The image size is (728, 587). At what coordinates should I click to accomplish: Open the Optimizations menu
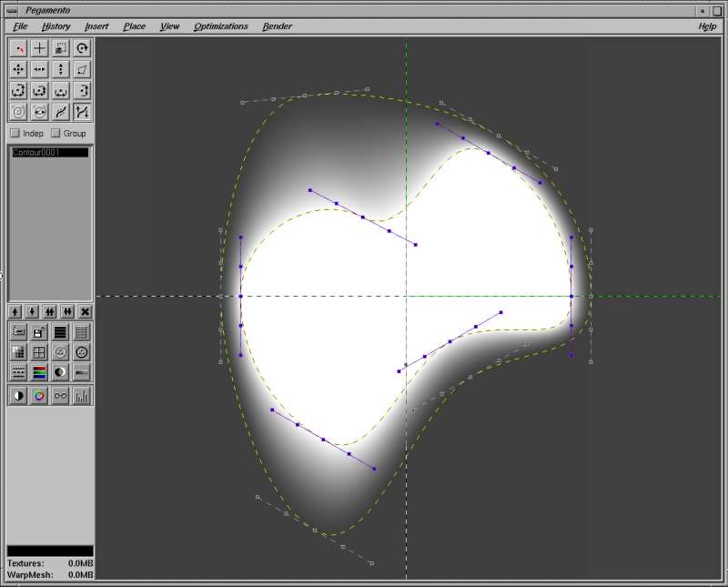coord(220,26)
